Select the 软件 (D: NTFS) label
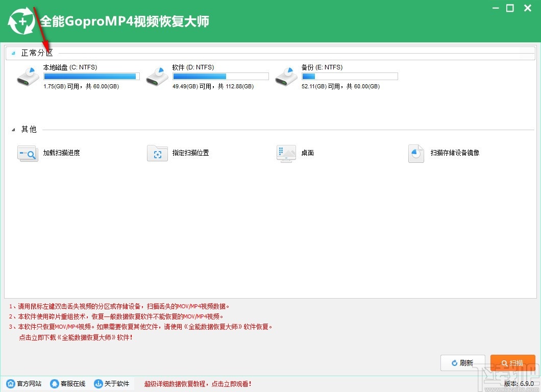This screenshot has height=392, width=541. click(x=193, y=67)
